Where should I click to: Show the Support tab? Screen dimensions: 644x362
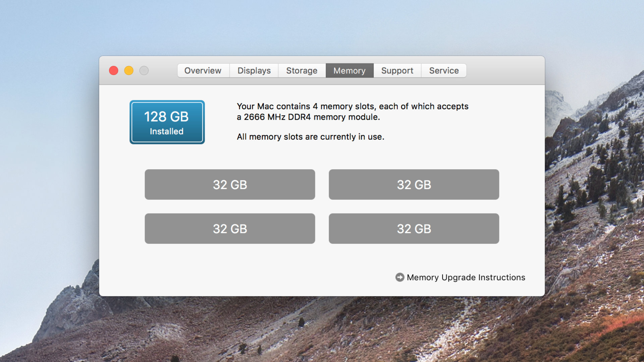point(397,71)
